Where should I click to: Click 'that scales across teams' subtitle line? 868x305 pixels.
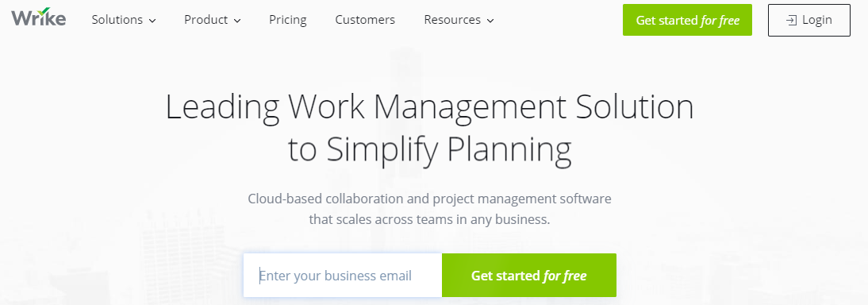click(x=429, y=219)
